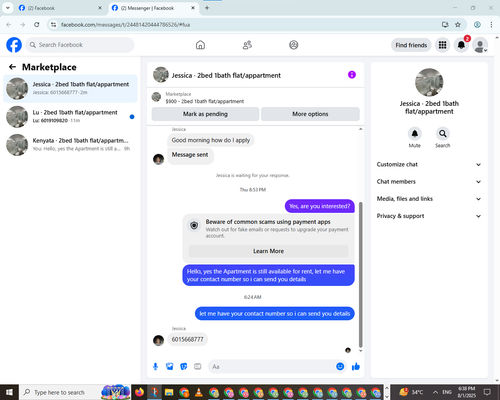Select the 'Yes, are you interested?' message
Image resolution: width=500 pixels, height=400 pixels.
pos(320,206)
